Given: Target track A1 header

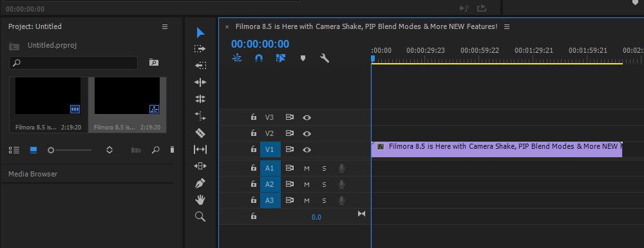Looking at the screenshot, I should 270,168.
